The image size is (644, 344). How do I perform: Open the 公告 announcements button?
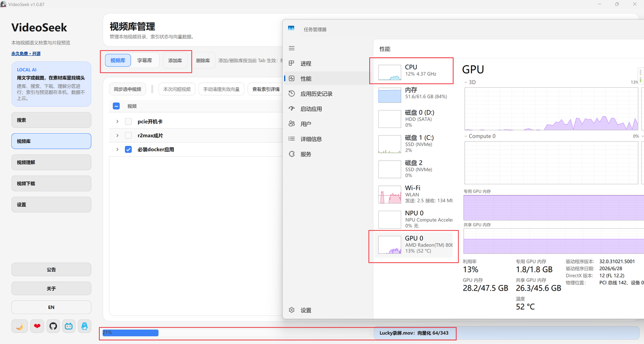pos(51,270)
